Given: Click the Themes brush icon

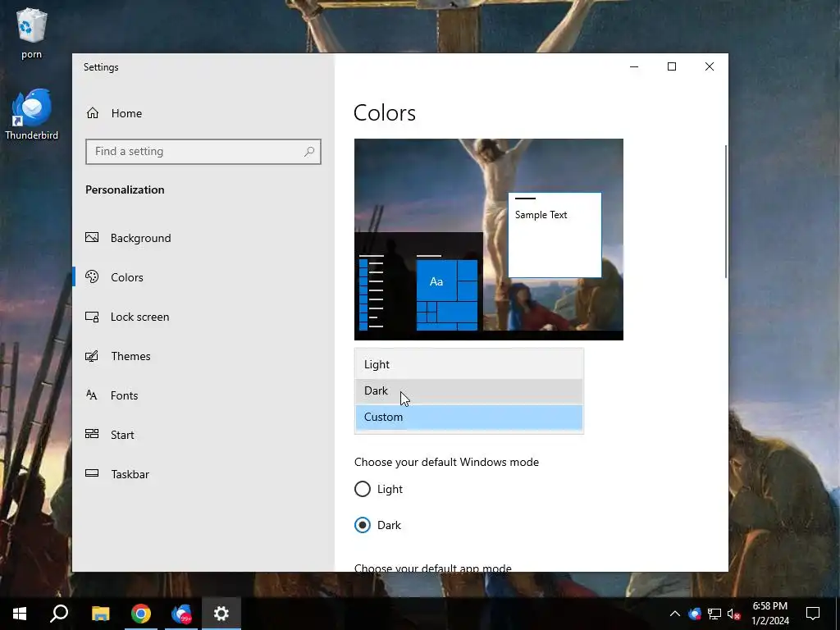Looking at the screenshot, I should 92,356.
